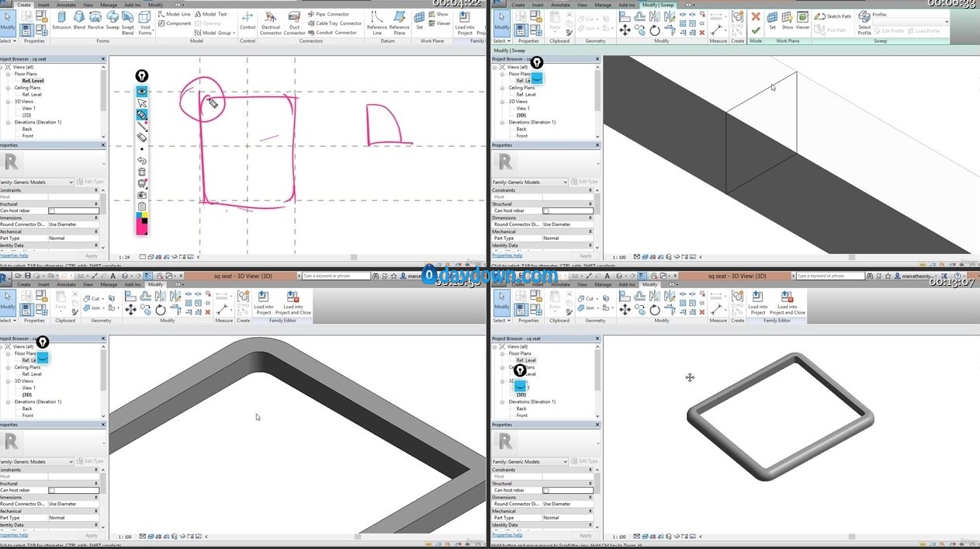
Task: Collapse Floor Plans in the pink sketch frame browser
Action: (9, 74)
